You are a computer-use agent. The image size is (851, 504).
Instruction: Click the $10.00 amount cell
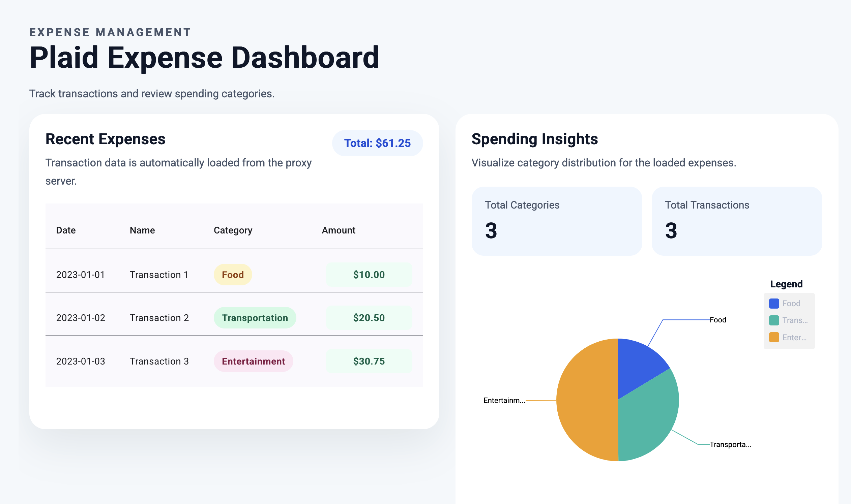point(369,275)
